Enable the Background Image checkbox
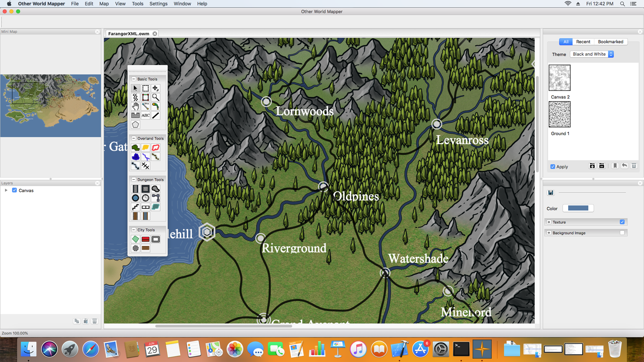This screenshot has width=644, height=362. tap(622, 233)
